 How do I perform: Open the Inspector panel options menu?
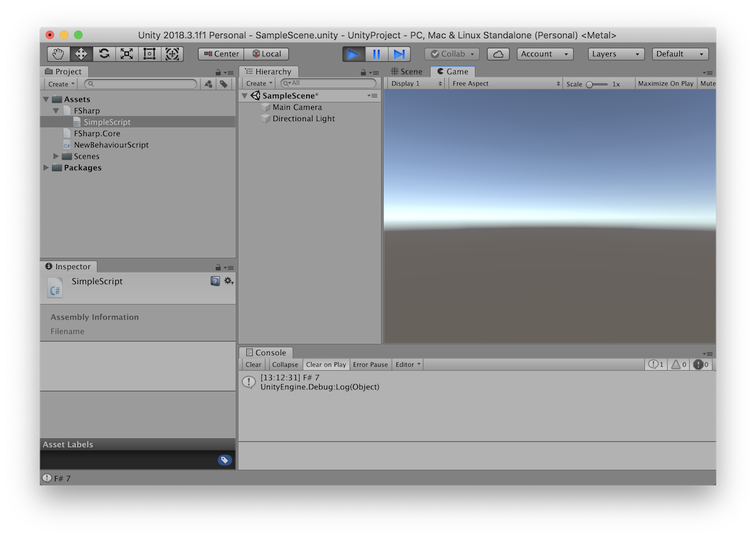(x=229, y=268)
